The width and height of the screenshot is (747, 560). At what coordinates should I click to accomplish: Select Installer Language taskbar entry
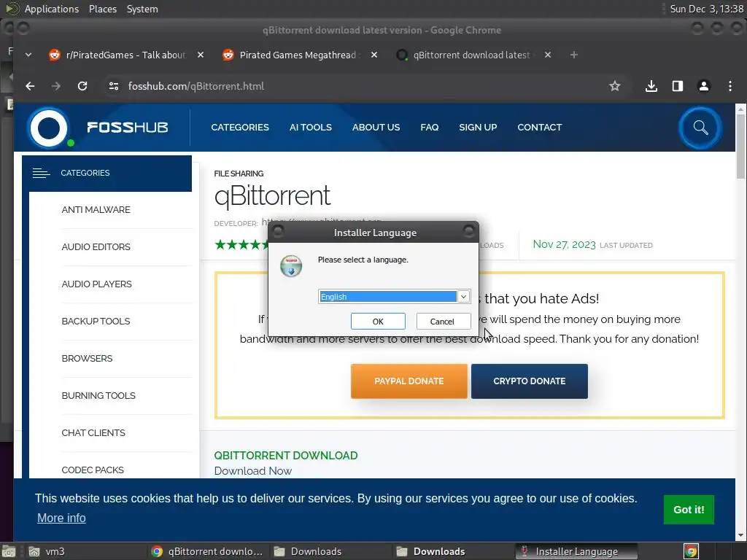576,551
